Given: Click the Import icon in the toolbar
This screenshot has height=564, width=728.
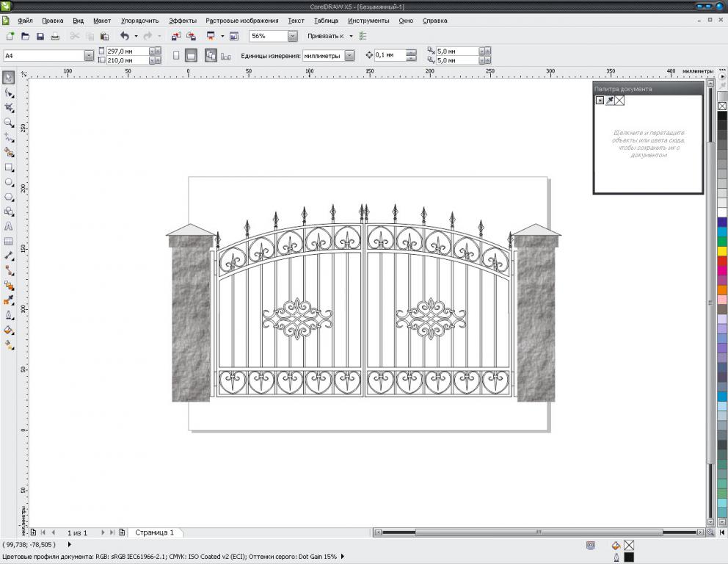Looking at the screenshot, I should click(175, 36).
